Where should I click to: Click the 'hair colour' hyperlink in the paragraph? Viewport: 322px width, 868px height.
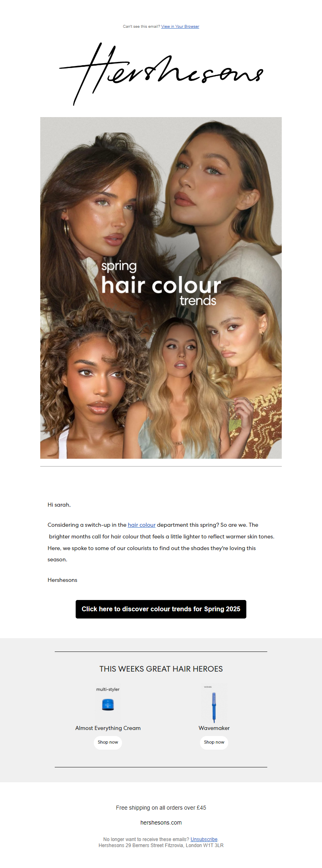click(142, 525)
